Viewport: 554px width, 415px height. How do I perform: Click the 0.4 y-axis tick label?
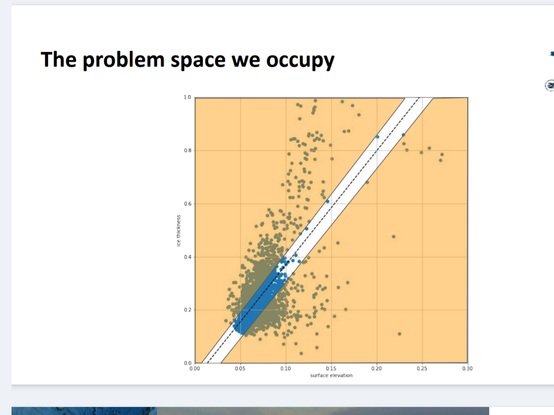[x=187, y=257]
